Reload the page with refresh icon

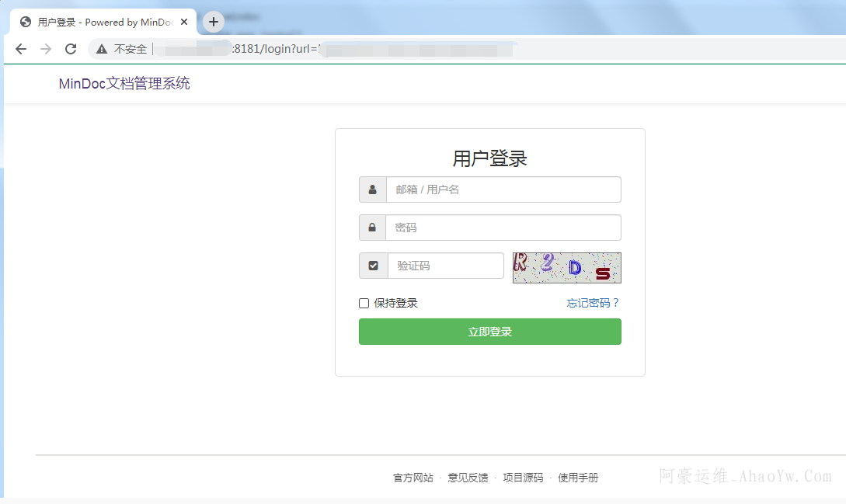[71, 49]
